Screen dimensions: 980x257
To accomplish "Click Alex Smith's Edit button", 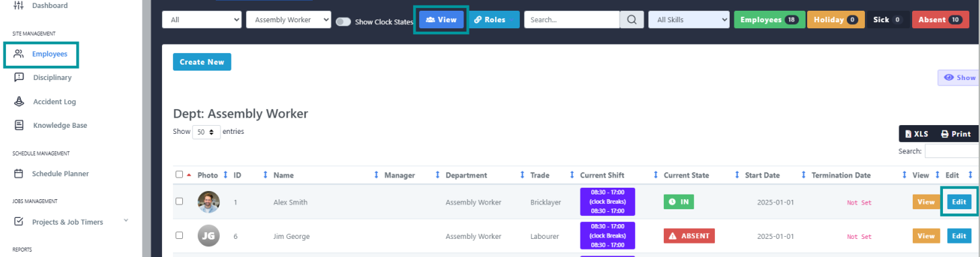I will pyautogui.click(x=959, y=202).
